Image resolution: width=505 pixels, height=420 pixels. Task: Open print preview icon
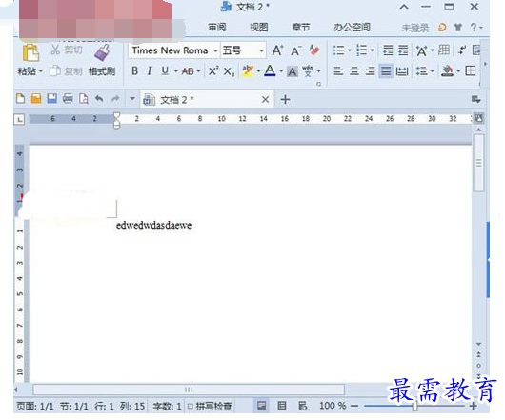click(84, 98)
